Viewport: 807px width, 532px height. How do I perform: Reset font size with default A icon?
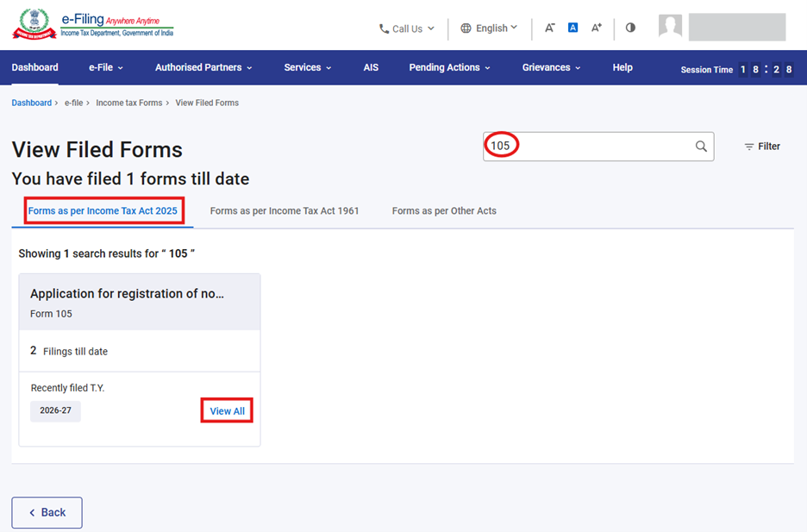point(572,28)
